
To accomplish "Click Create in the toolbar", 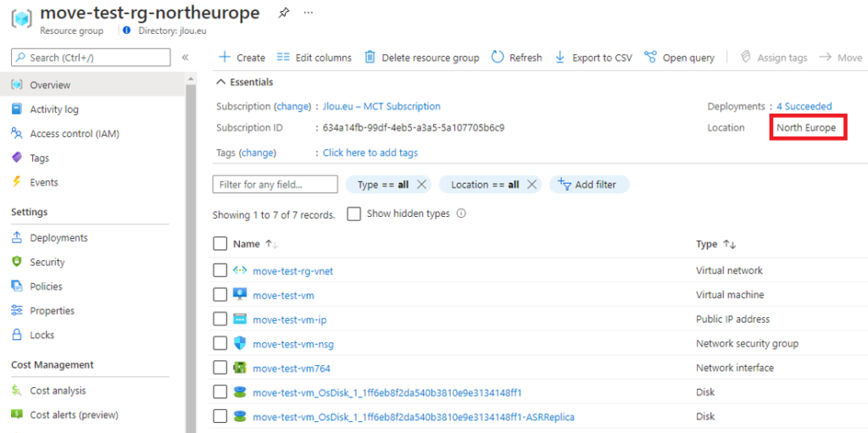I will point(242,58).
